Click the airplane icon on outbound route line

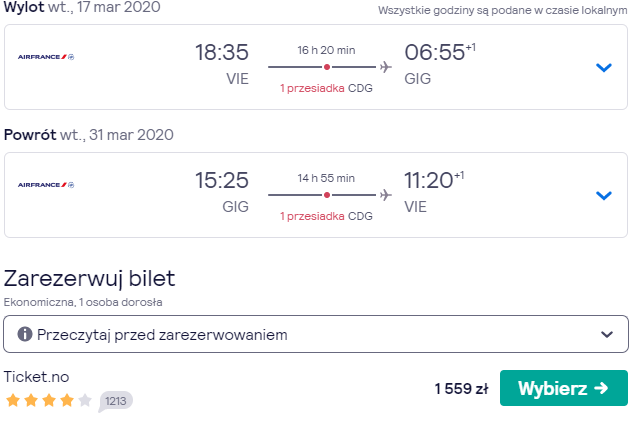tap(386, 67)
